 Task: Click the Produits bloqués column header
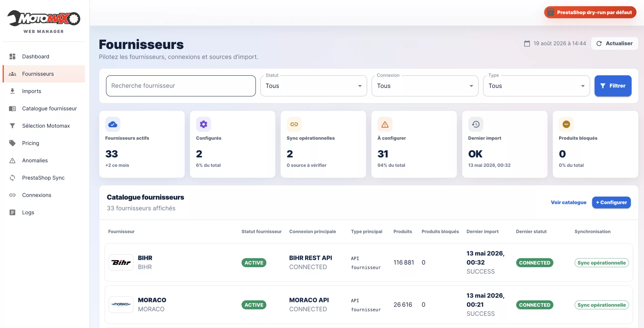(x=440, y=232)
